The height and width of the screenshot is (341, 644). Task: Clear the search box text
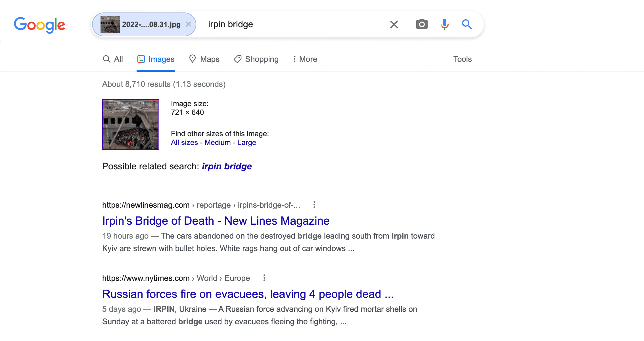tap(394, 24)
